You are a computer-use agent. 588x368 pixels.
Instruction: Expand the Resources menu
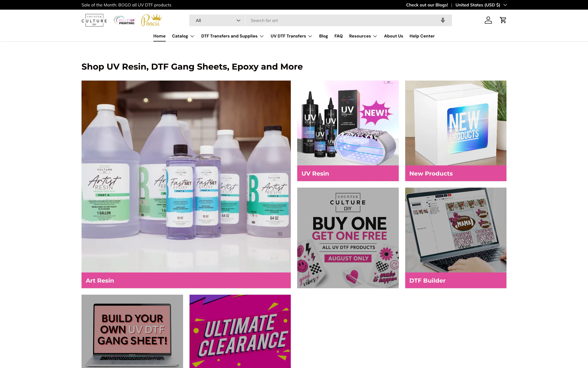click(x=363, y=36)
